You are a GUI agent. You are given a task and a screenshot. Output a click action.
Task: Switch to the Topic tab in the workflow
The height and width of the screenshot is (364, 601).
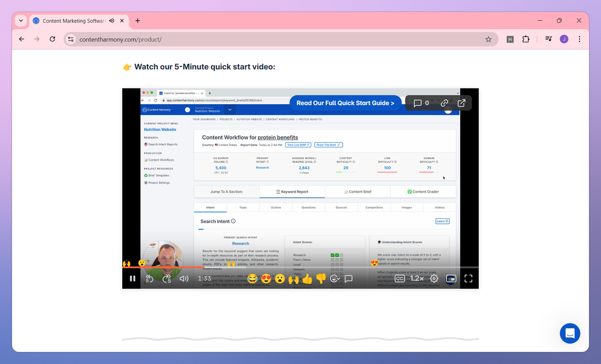[x=243, y=207]
